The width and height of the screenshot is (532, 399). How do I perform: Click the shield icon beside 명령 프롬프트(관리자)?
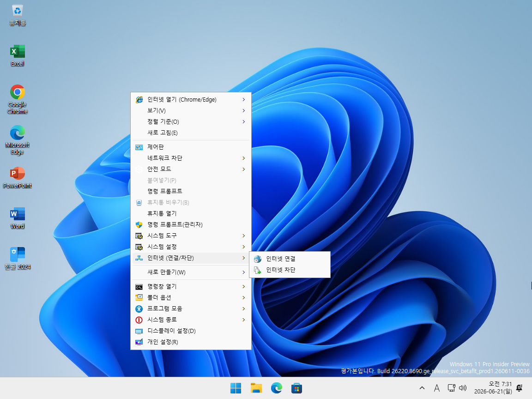(139, 224)
